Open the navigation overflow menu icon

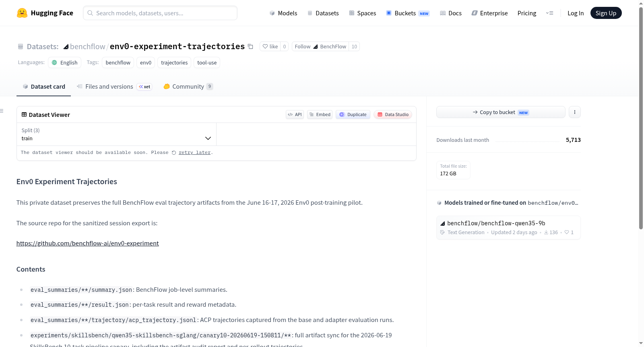549,13
